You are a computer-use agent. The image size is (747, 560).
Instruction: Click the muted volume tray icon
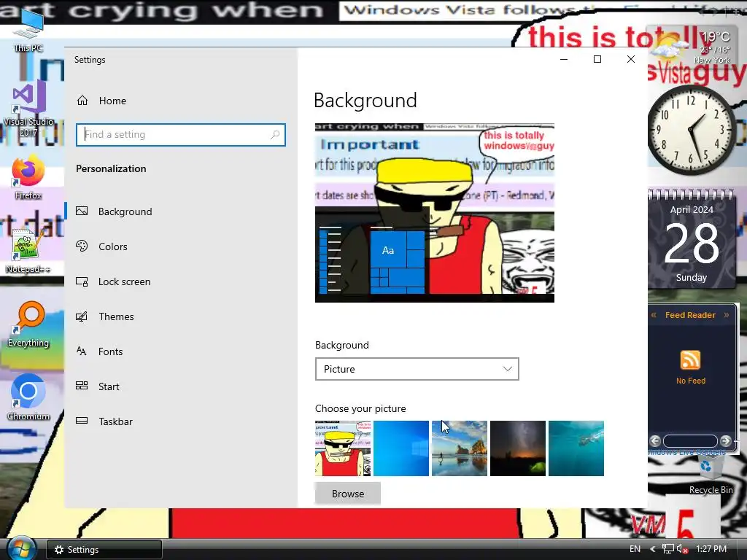coord(682,549)
